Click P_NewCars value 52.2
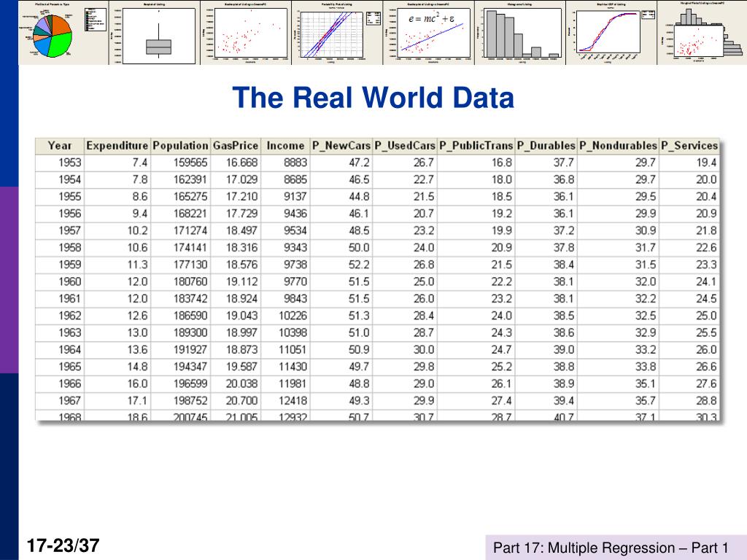This screenshot has height=560, width=747. [x=359, y=265]
